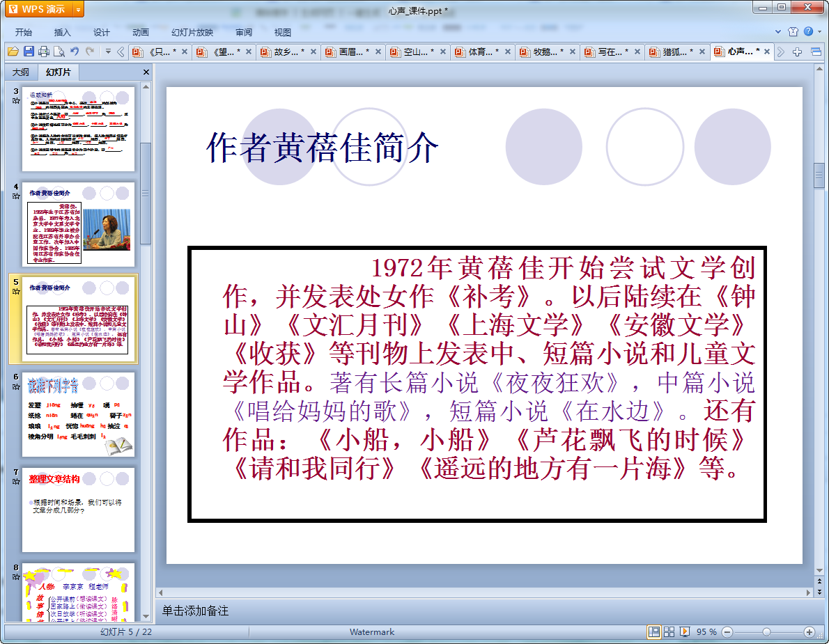Zoom in with the plus button
Screen dimensions: 829x644
809,632
